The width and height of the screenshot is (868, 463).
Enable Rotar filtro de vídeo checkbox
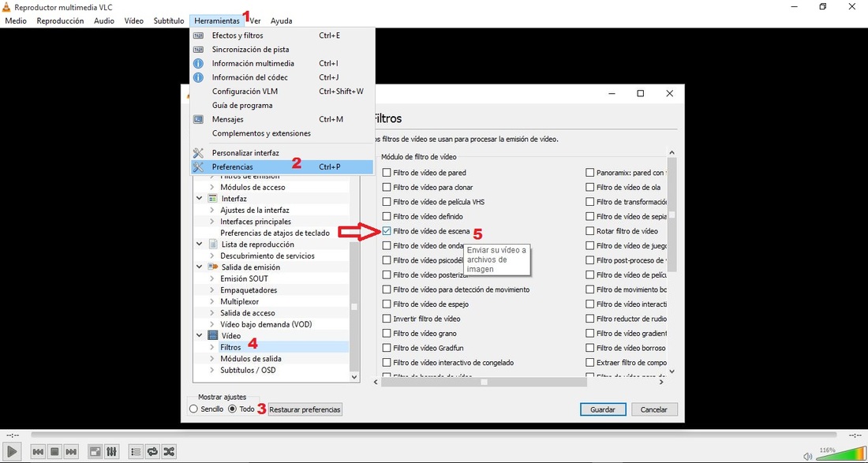tap(590, 231)
